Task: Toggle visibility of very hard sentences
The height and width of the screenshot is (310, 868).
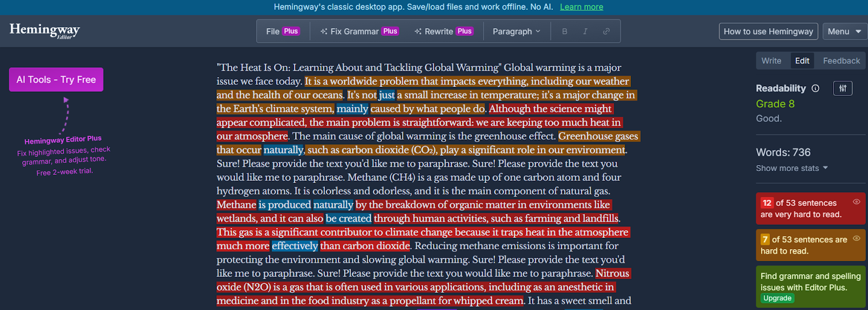Action: point(857,202)
